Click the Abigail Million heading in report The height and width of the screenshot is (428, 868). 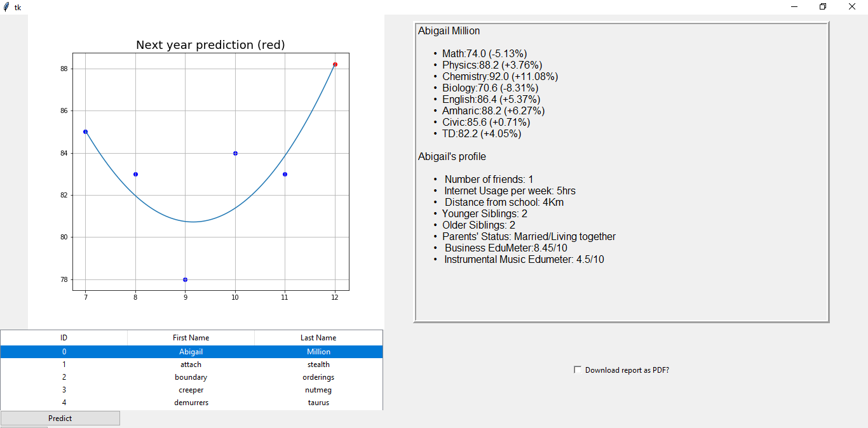[x=449, y=31]
